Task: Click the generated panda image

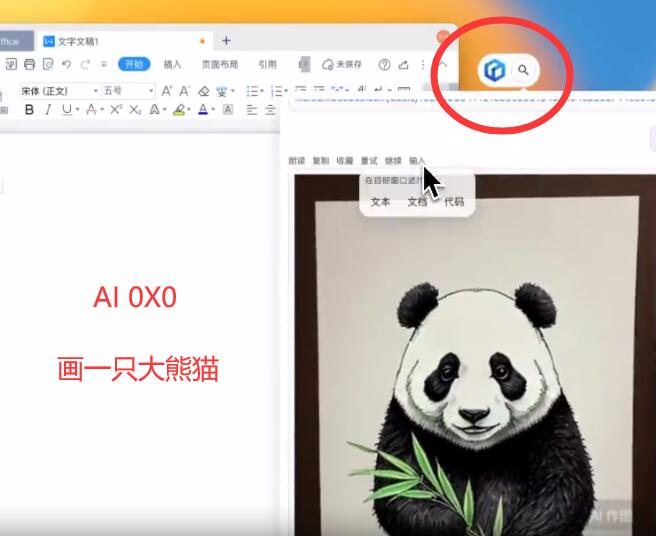Action: click(475, 355)
